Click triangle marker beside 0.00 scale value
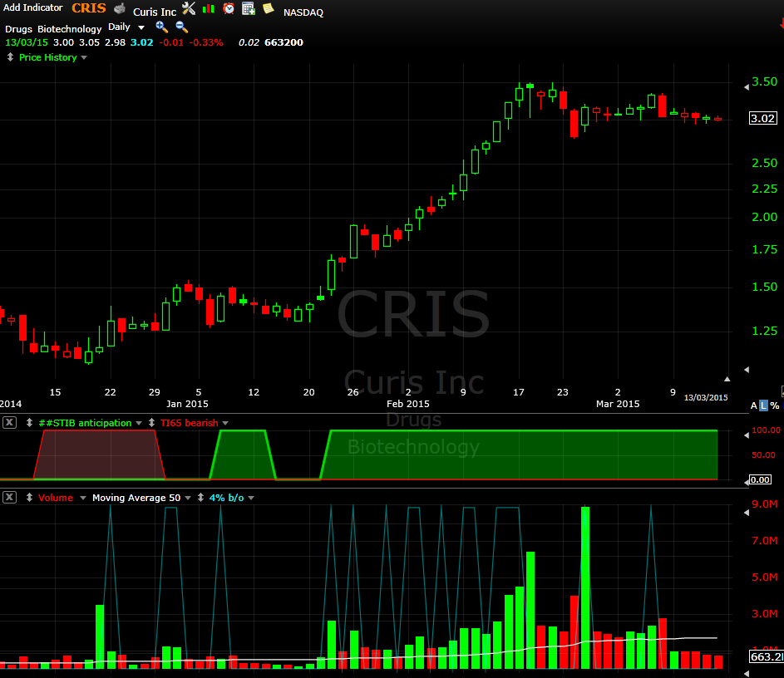 (747, 482)
